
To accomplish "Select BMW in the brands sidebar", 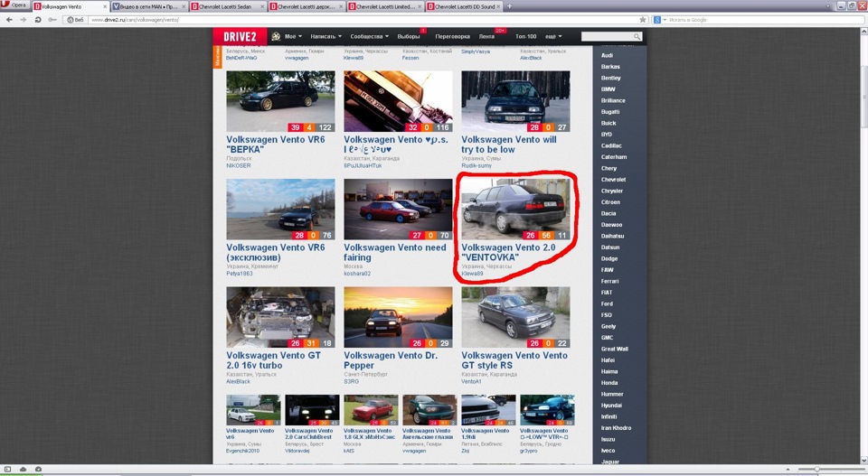I will 608,89.
